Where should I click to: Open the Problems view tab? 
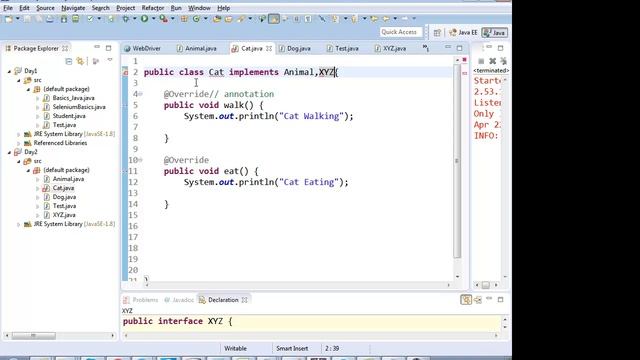pos(141,300)
